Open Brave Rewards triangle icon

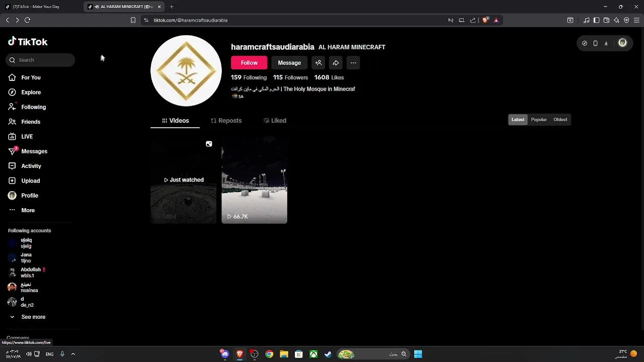[496, 20]
